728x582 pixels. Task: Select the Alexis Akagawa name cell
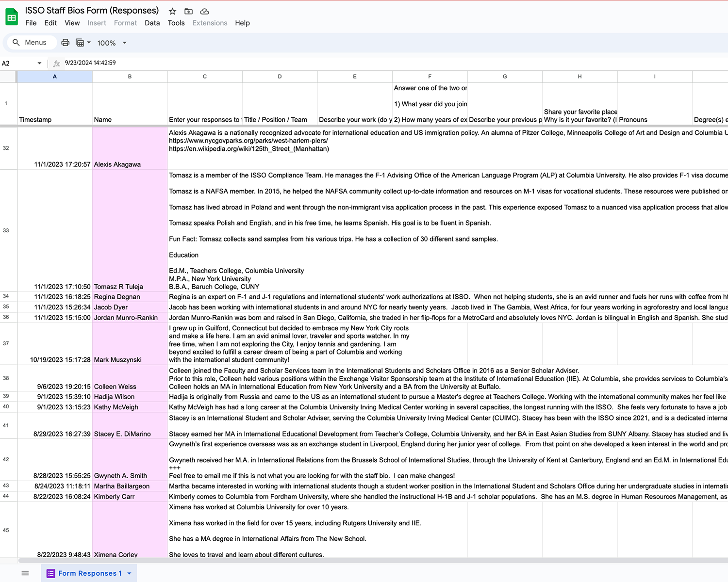130,148
